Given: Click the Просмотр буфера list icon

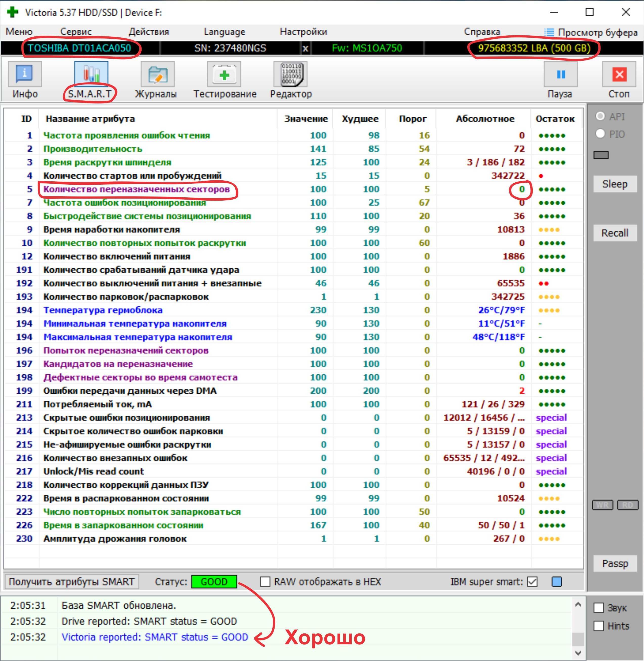Looking at the screenshot, I should (549, 32).
